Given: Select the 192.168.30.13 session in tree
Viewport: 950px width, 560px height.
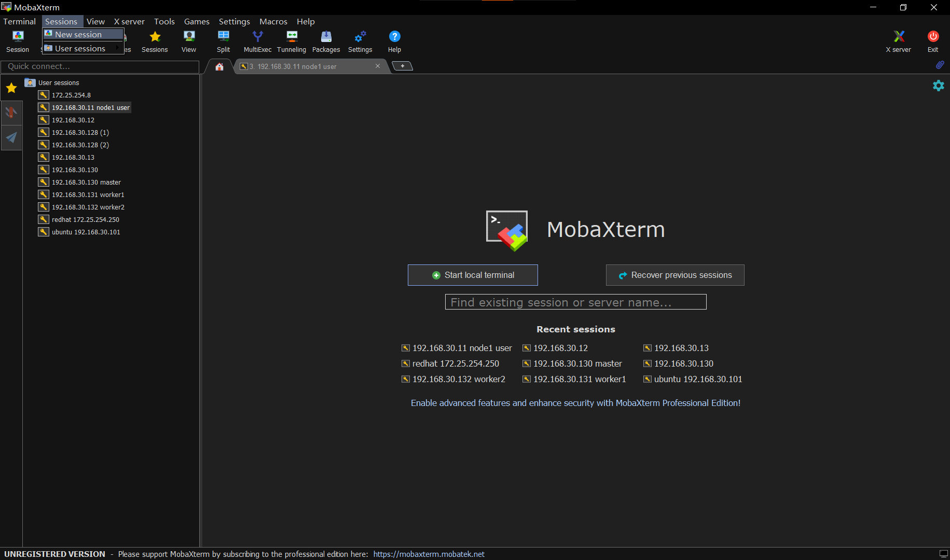Looking at the screenshot, I should [x=67, y=157].
